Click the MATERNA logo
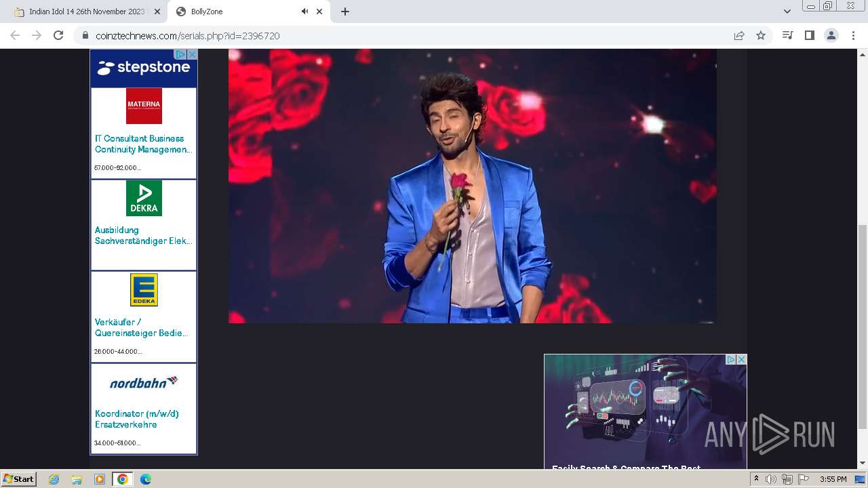 pyautogui.click(x=144, y=106)
